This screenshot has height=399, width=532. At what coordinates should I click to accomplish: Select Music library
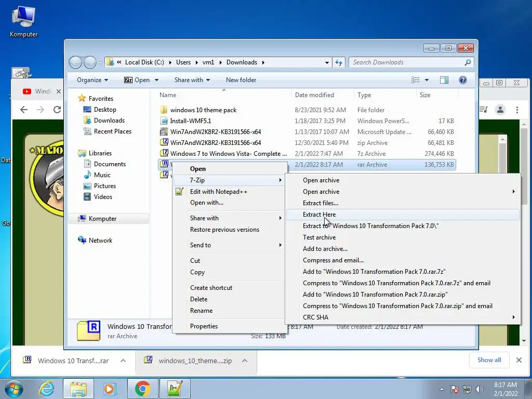(102, 175)
